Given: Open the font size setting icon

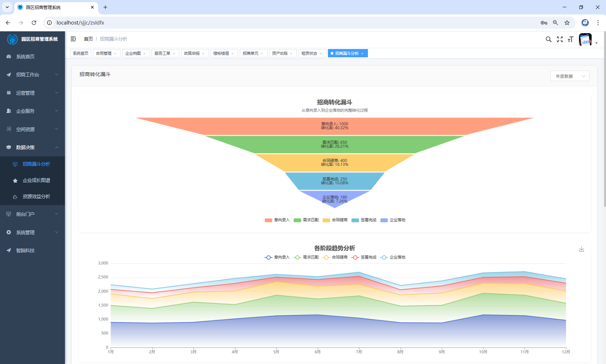Looking at the screenshot, I should pyautogui.click(x=570, y=39).
